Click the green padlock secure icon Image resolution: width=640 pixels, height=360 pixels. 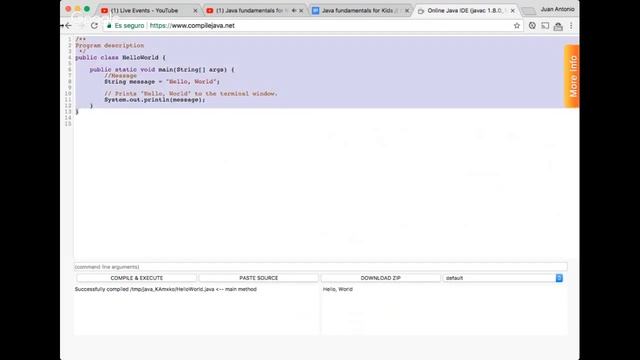109,26
